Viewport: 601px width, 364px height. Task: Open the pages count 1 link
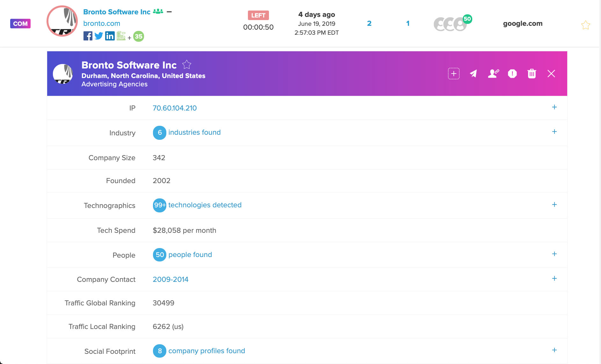pos(408,24)
